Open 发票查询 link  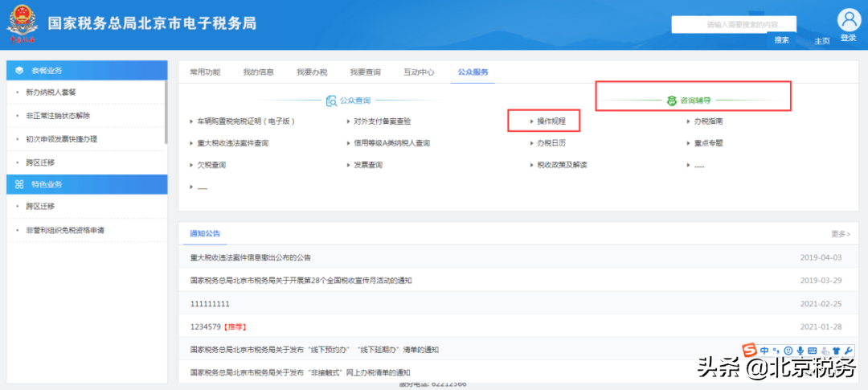(368, 165)
